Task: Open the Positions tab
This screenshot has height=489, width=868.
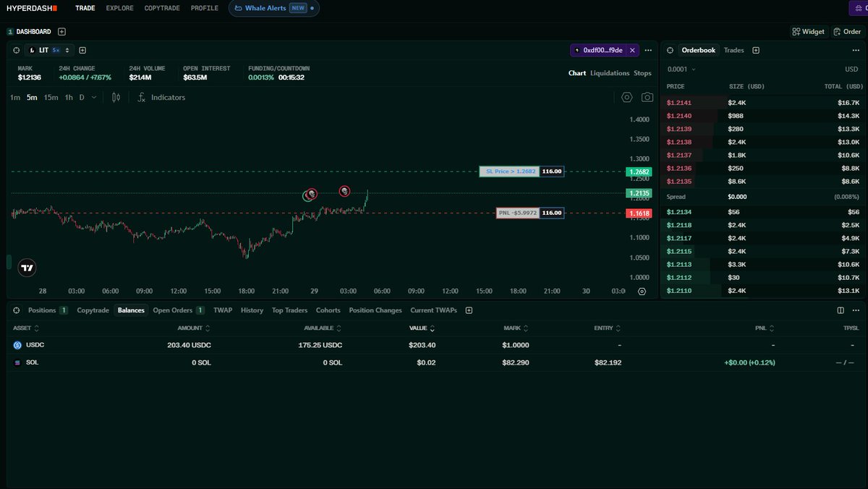Action: click(48, 310)
